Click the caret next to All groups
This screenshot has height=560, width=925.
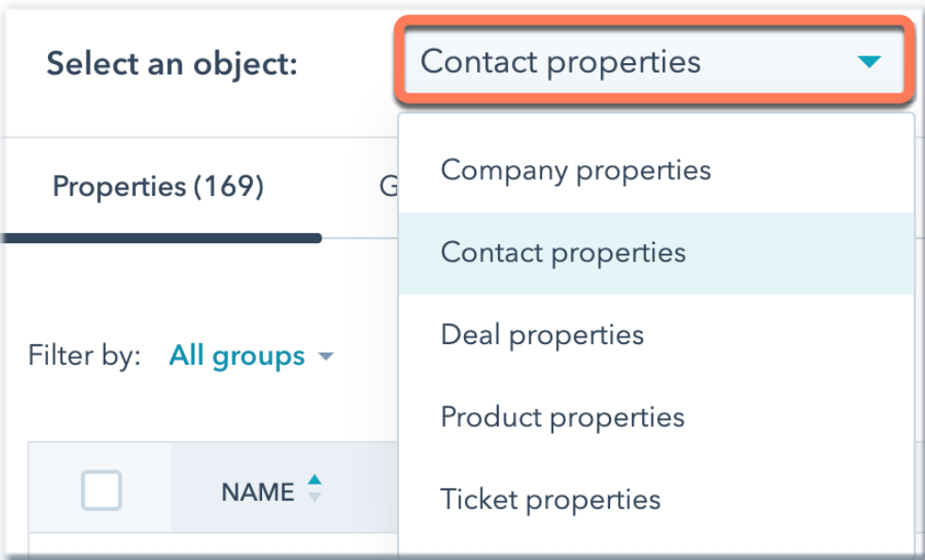pyautogui.click(x=324, y=356)
